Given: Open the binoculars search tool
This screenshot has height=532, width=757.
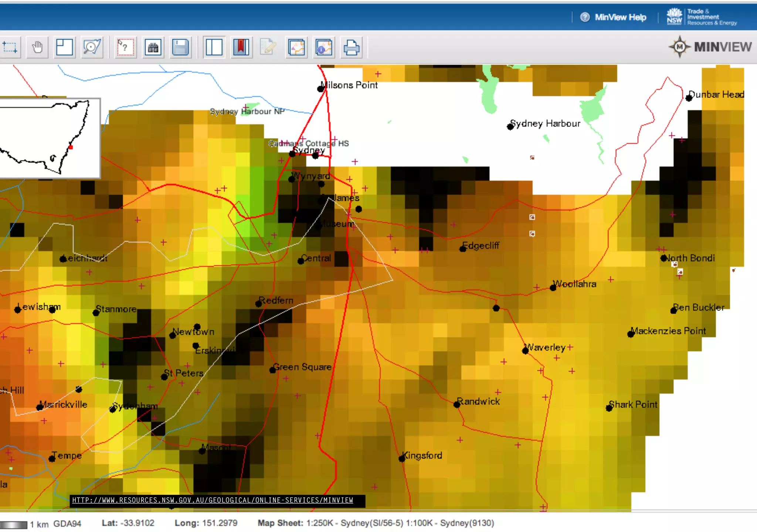Looking at the screenshot, I should (153, 47).
